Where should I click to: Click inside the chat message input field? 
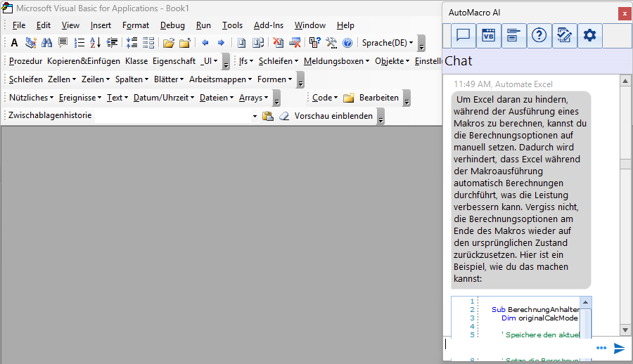coord(517,346)
